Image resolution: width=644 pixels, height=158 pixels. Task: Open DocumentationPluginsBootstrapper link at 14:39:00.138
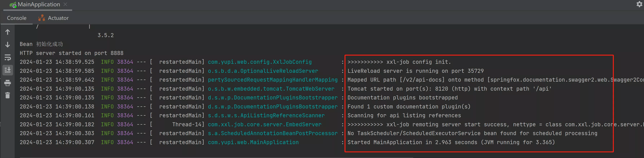pyautogui.click(x=273, y=107)
